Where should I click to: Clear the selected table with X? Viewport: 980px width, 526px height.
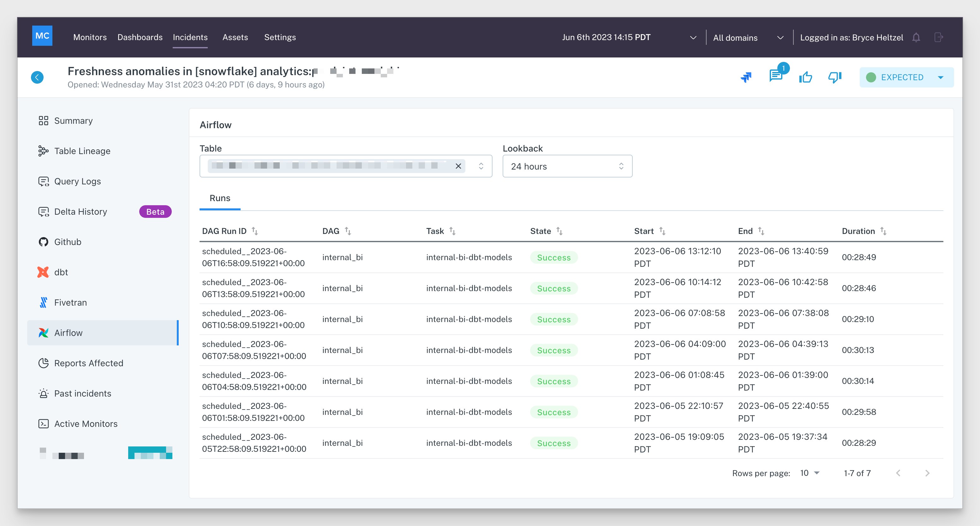click(x=458, y=166)
